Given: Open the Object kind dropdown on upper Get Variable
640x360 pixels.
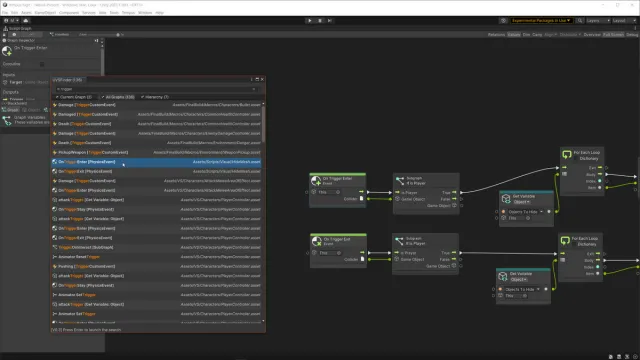Looking at the screenshot, I should pyautogui.click(x=522, y=202).
